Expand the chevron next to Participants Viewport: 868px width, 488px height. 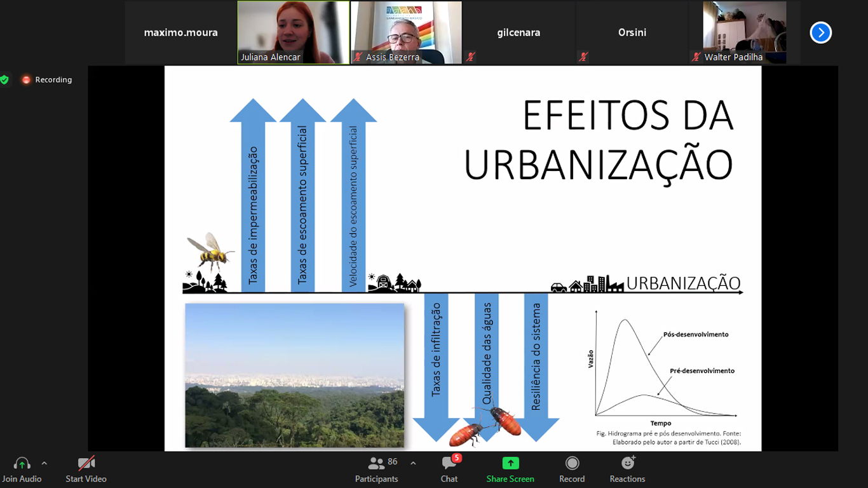tap(413, 463)
